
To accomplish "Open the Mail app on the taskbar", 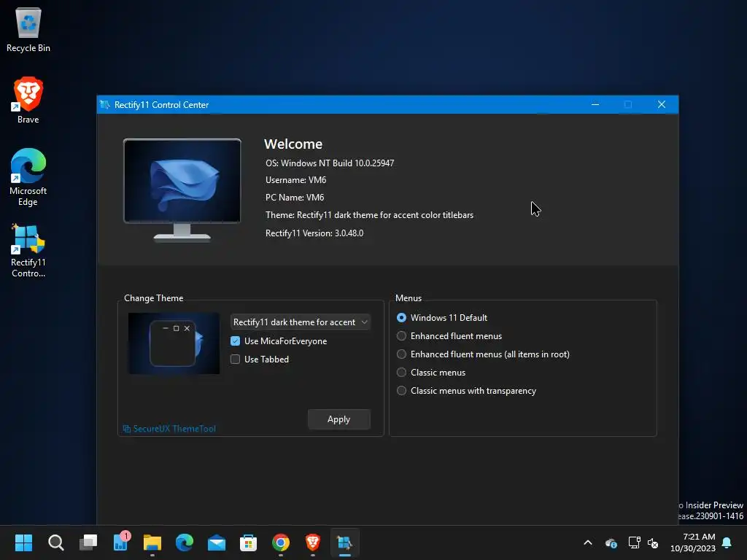I will [217, 542].
